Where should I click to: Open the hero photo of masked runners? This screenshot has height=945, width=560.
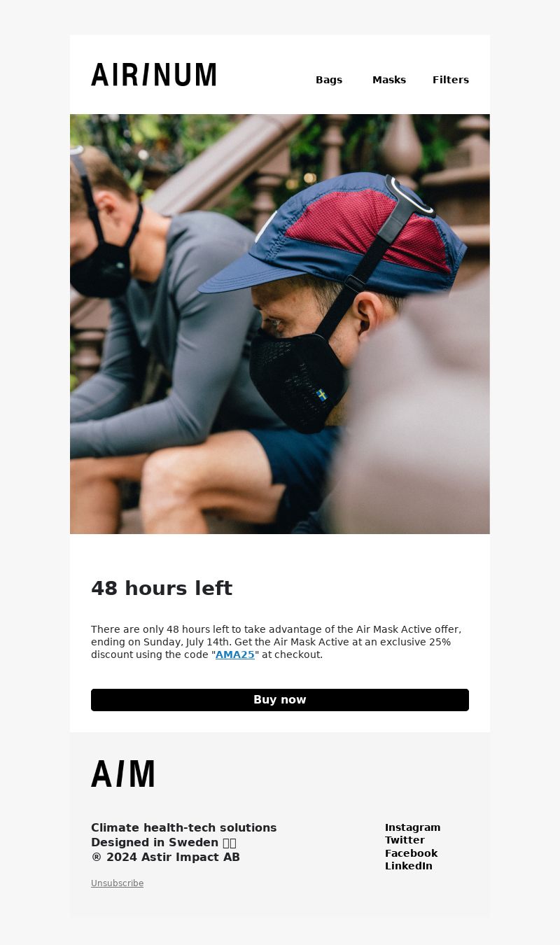point(280,324)
